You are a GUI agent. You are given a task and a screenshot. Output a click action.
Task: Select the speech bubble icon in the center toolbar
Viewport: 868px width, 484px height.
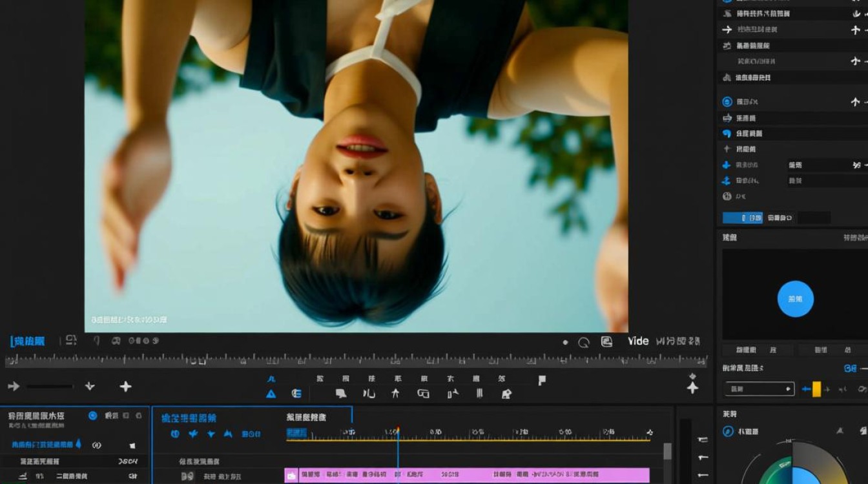[x=341, y=394]
